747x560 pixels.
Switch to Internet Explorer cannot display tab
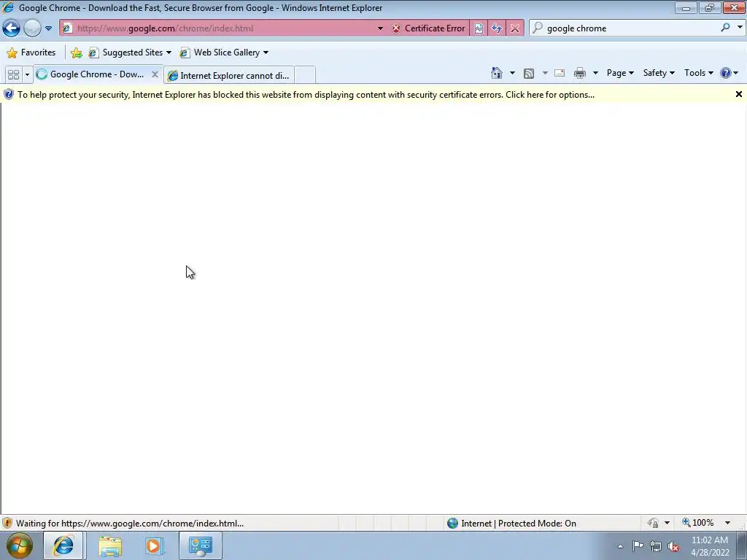pos(229,75)
